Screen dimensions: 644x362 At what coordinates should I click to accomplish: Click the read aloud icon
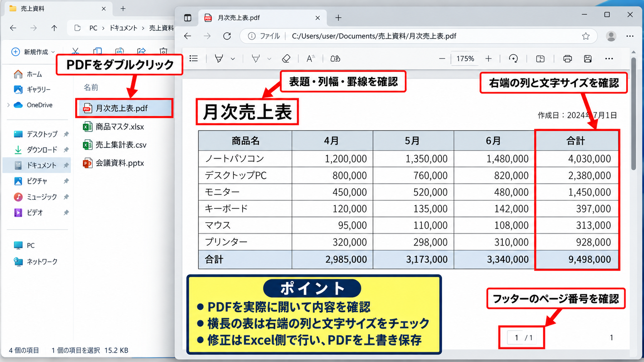[335, 58]
